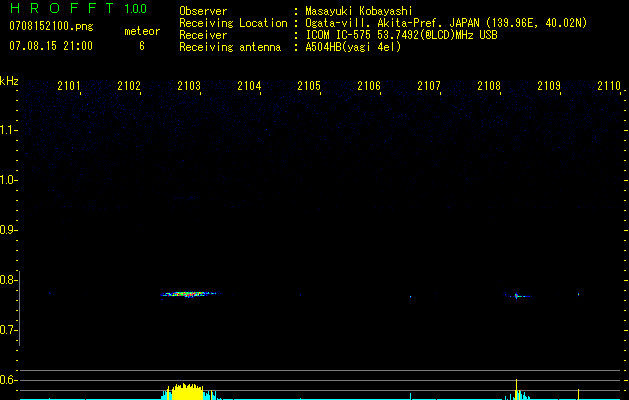
Task: Click the Receiver field label
Action: [203, 35]
